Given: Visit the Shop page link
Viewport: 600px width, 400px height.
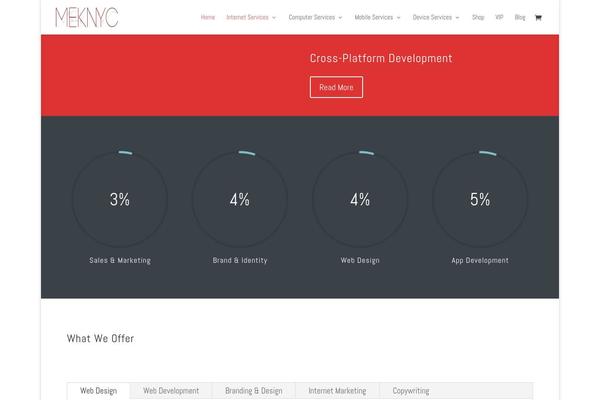Looking at the screenshot, I should [x=478, y=17].
